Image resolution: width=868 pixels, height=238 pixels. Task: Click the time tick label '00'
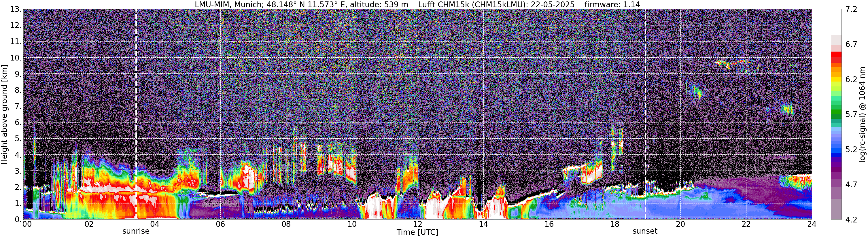click(x=27, y=224)
